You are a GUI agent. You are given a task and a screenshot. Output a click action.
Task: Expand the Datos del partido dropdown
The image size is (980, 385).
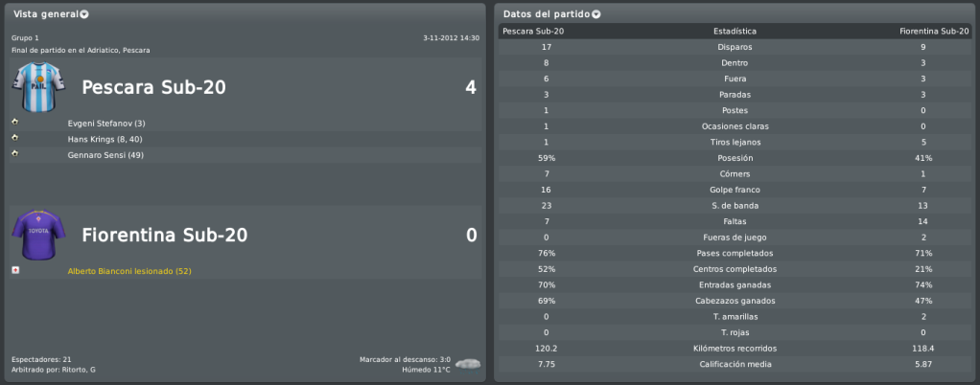596,14
